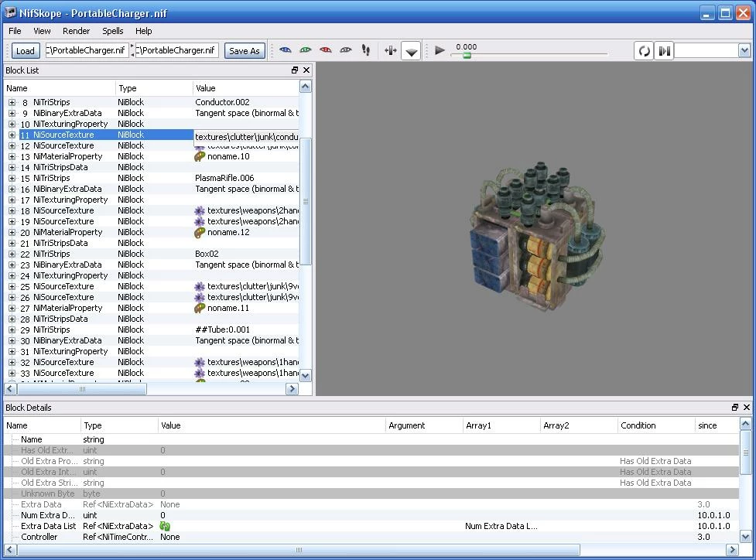Click the green eye view toolbar icon

pos(305,50)
